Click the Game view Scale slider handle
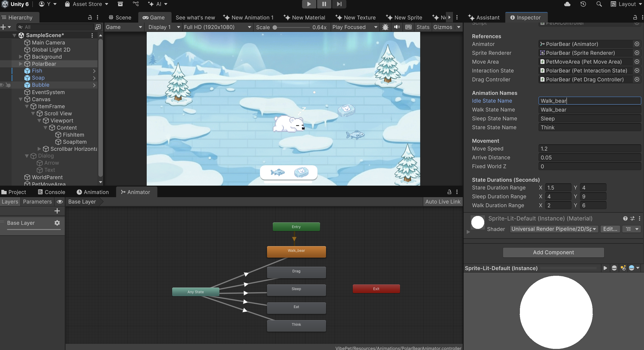The width and height of the screenshot is (644, 350). (x=275, y=27)
